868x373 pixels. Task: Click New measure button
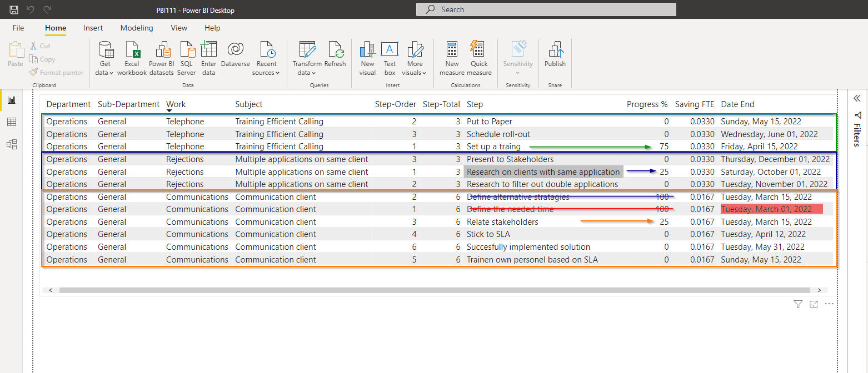(x=452, y=58)
